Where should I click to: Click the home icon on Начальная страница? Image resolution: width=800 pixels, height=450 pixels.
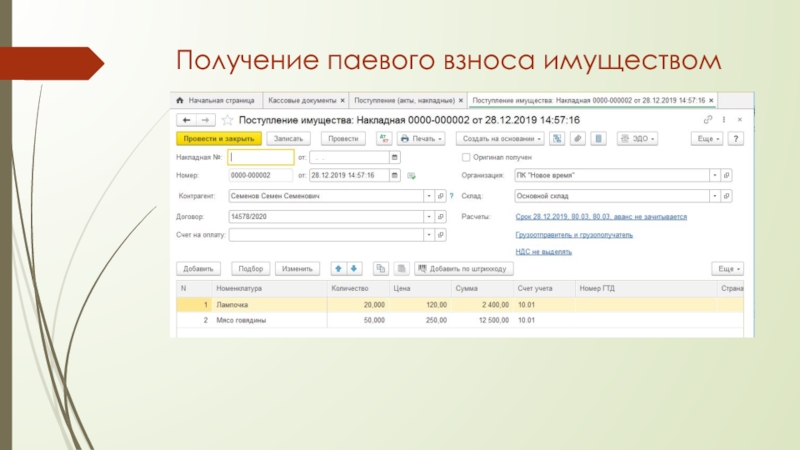181,101
